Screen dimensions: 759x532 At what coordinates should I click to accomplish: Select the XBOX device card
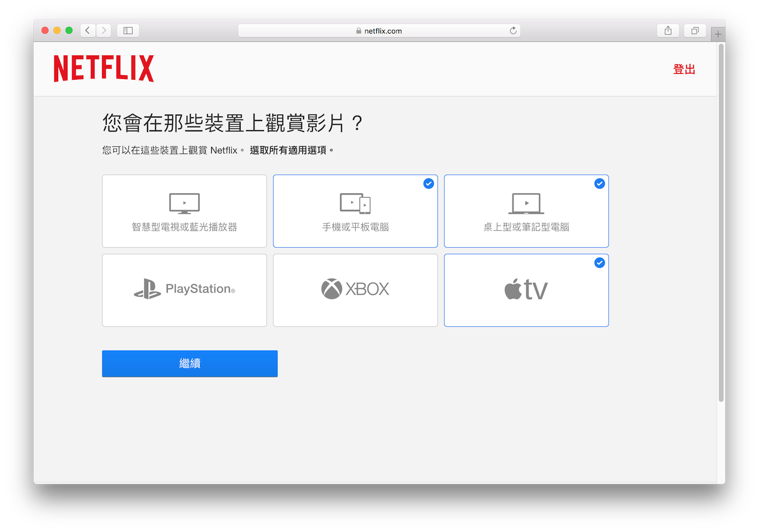coord(355,290)
